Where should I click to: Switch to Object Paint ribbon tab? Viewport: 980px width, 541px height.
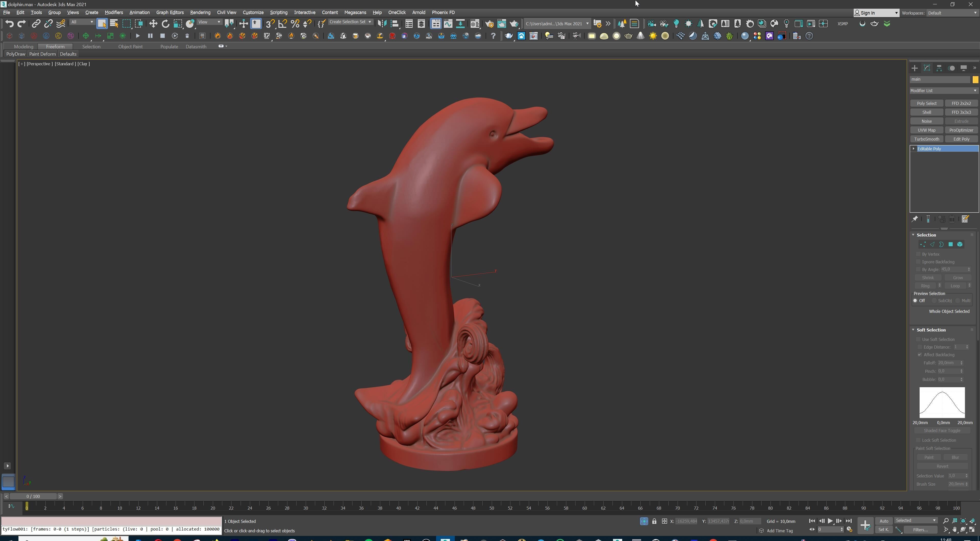pyautogui.click(x=130, y=46)
